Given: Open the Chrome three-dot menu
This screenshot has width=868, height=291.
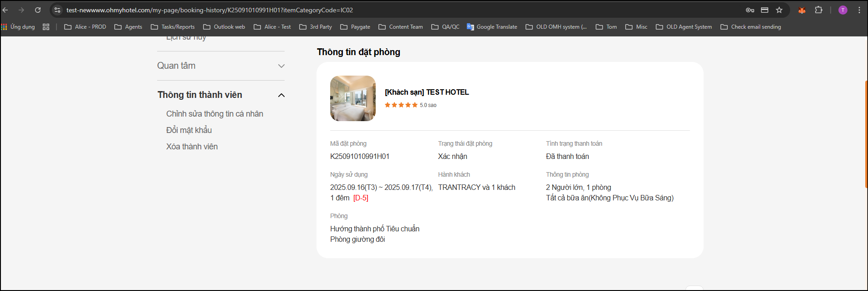Looking at the screenshot, I should pyautogui.click(x=859, y=10).
